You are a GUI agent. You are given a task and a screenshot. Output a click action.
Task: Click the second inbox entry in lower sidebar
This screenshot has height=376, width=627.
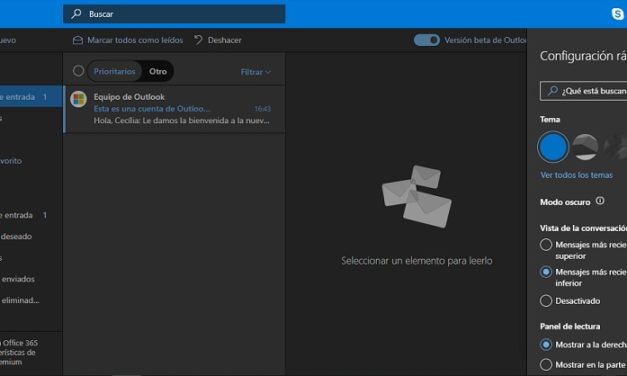[24, 215]
